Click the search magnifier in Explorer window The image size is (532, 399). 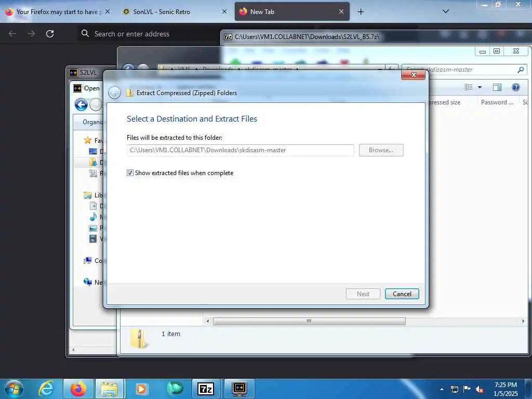click(521, 70)
